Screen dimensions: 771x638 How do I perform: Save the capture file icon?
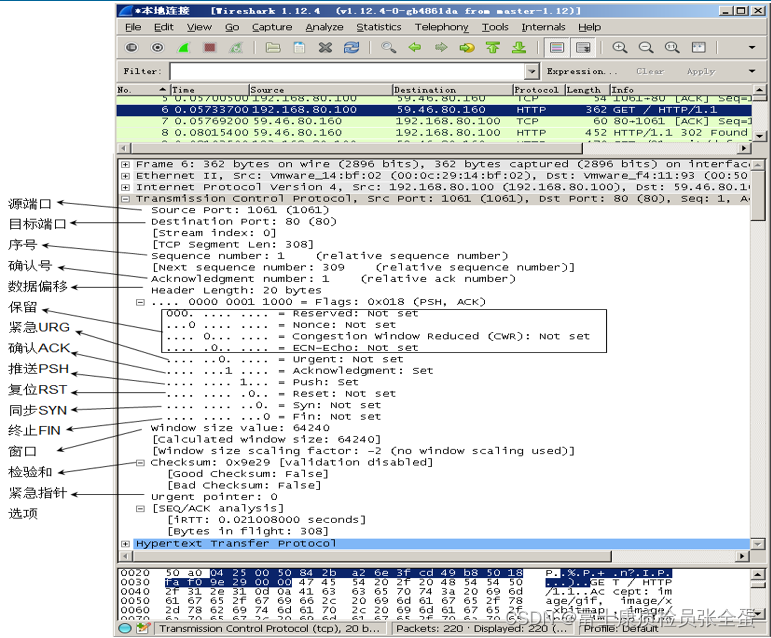[x=299, y=48]
